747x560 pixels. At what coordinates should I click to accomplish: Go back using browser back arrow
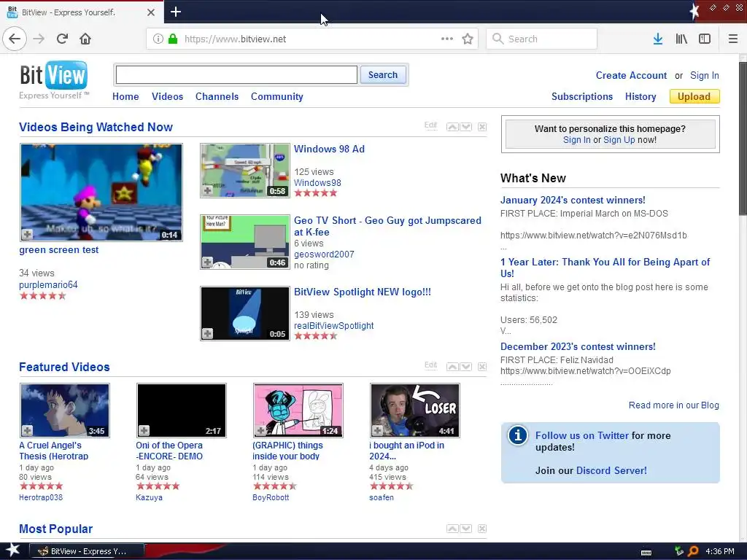(x=15, y=39)
